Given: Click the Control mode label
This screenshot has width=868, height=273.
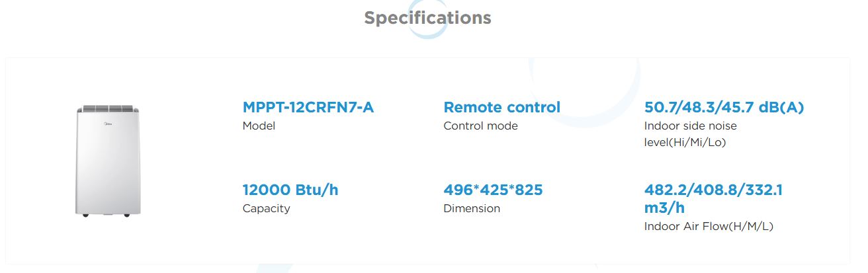Looking at the screenshot, I should [480, 126].
